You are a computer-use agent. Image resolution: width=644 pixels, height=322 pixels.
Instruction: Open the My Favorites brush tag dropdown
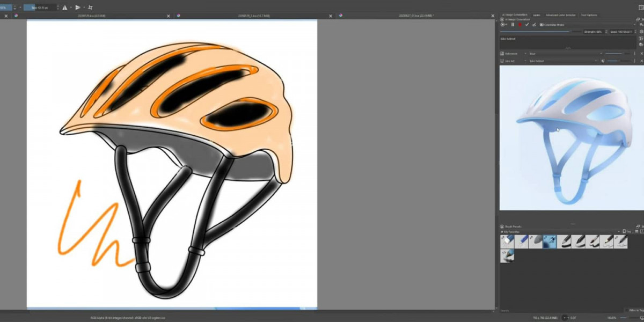[x=619, y=231]
